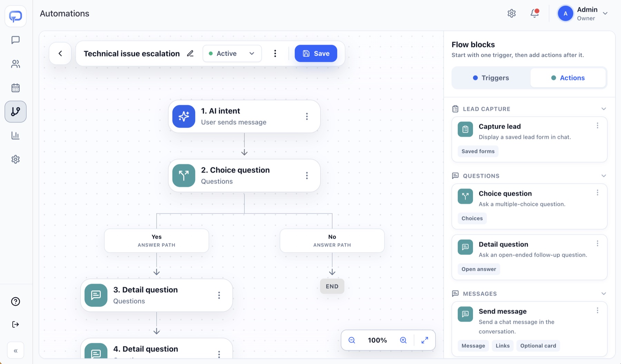Select the Yes answer path box

(x=157, y=240)
